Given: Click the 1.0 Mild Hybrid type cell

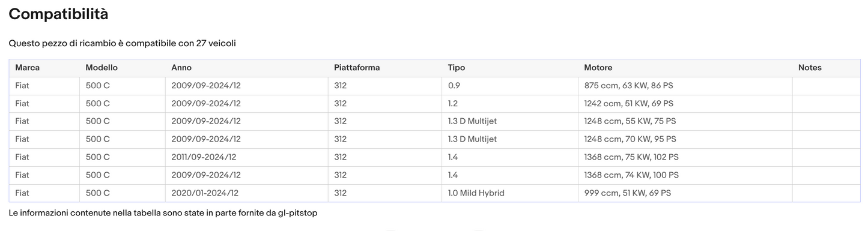Looking at the screenshot, I should (509, 193).
